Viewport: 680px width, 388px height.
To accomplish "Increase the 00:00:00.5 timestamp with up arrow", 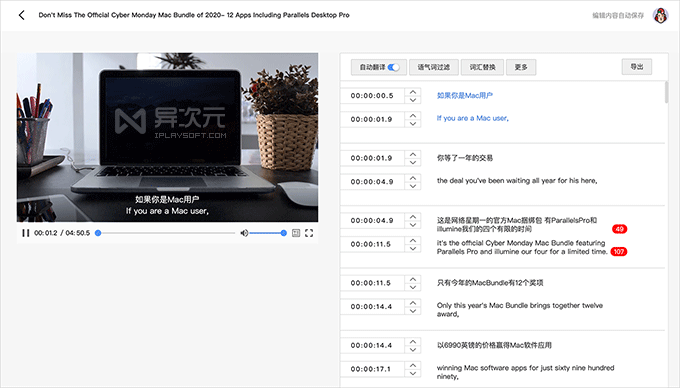I will point(413,92).
